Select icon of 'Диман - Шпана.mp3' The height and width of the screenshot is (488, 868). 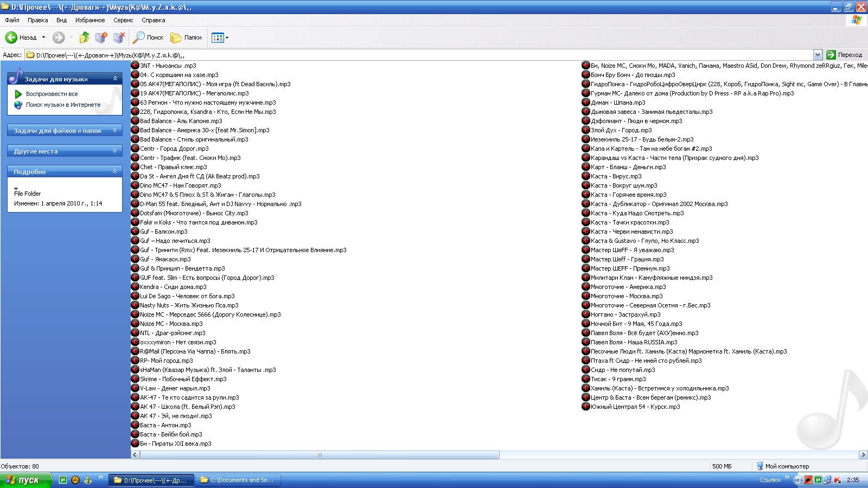click(x=586, y=102)
